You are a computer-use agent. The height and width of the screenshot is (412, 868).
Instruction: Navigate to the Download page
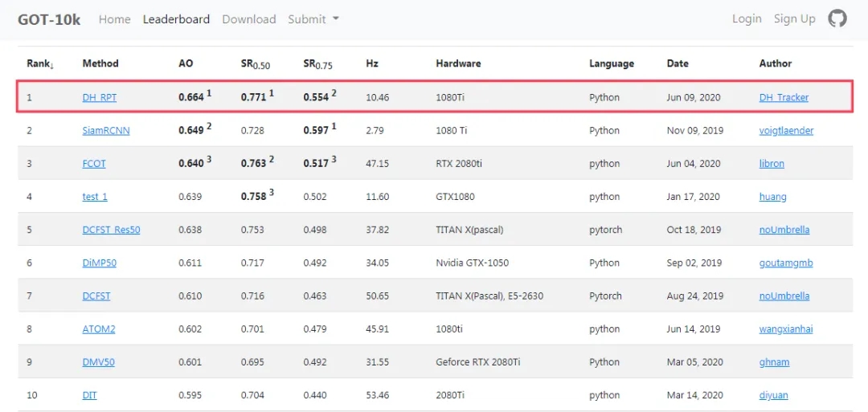tap(248, 19)
